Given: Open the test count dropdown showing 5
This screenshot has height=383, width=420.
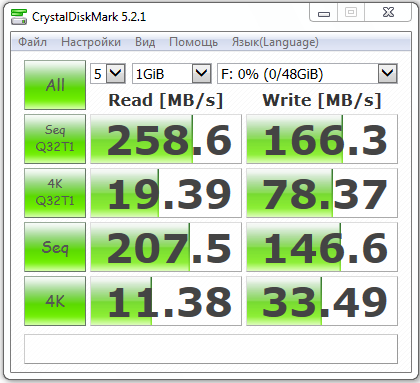Looking at the screenshot, I should tap(108, 73).
